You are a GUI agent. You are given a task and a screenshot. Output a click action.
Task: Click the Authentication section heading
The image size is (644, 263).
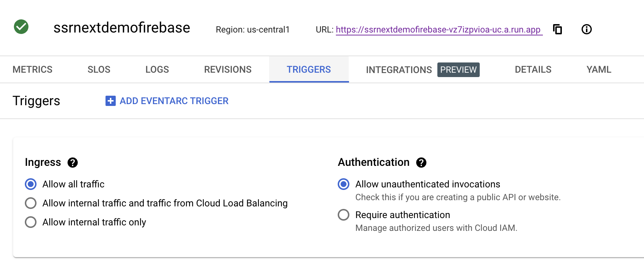coord(373,162)
